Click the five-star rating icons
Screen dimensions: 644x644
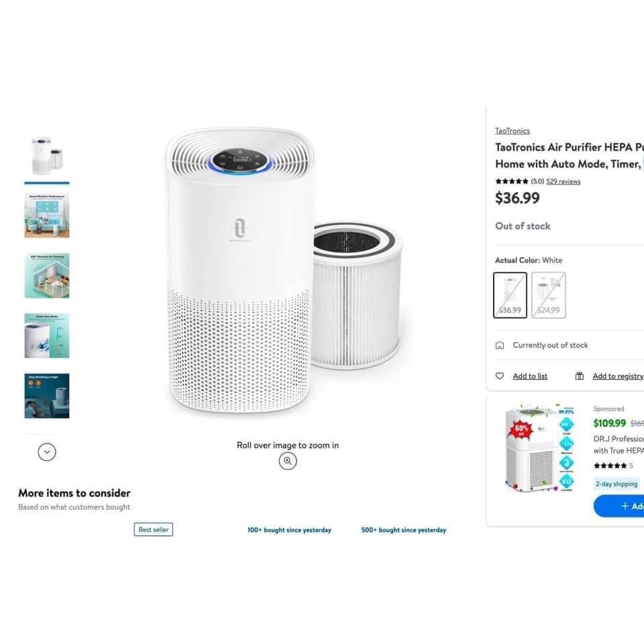point(512,181)
